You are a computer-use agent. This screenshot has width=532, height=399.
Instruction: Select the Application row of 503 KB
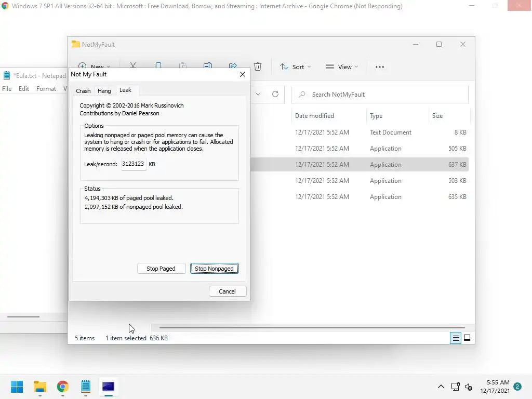[x=360, y=180]
